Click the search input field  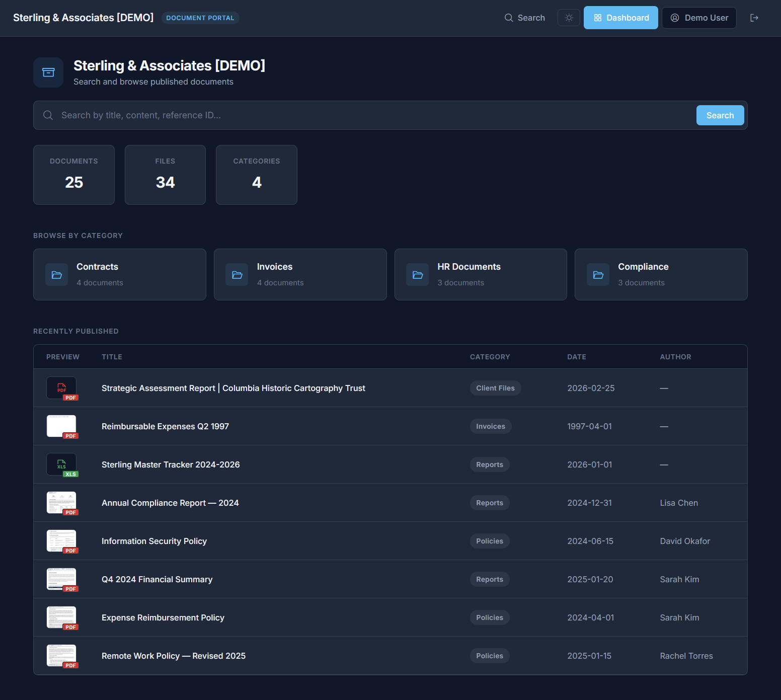point(352,115)
